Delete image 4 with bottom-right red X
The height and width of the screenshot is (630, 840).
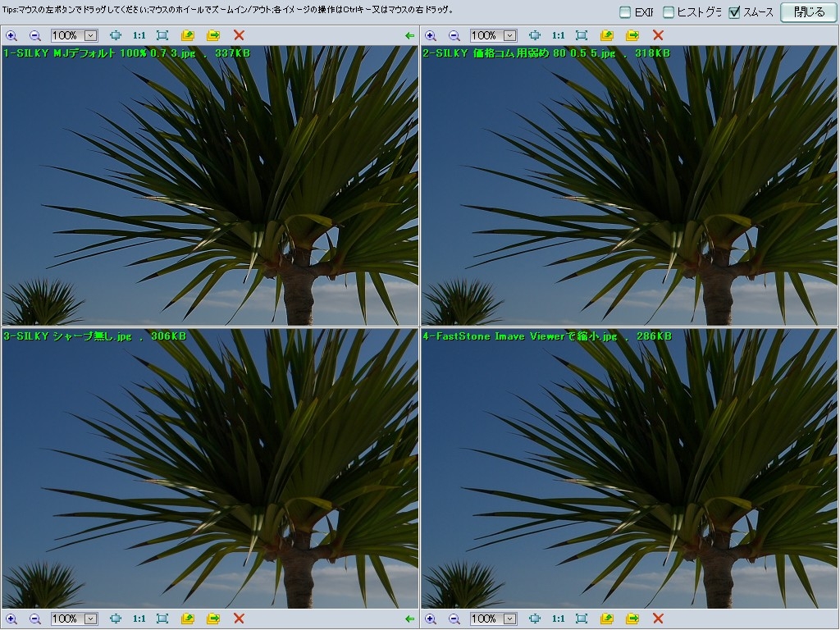click(658, 619)
